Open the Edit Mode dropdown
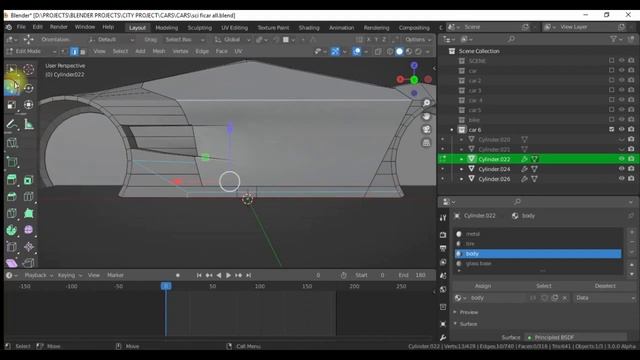640x360 pixels. tap(31, 51)
